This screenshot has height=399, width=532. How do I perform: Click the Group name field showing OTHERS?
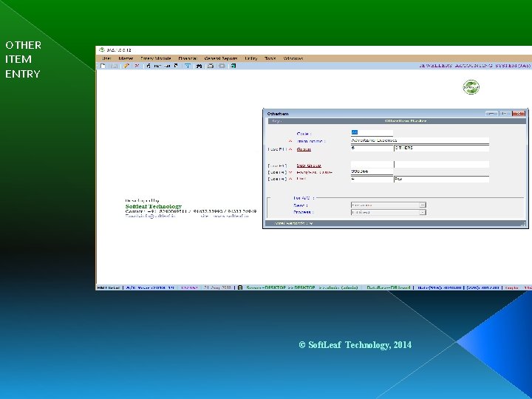(x=441, y=149)
